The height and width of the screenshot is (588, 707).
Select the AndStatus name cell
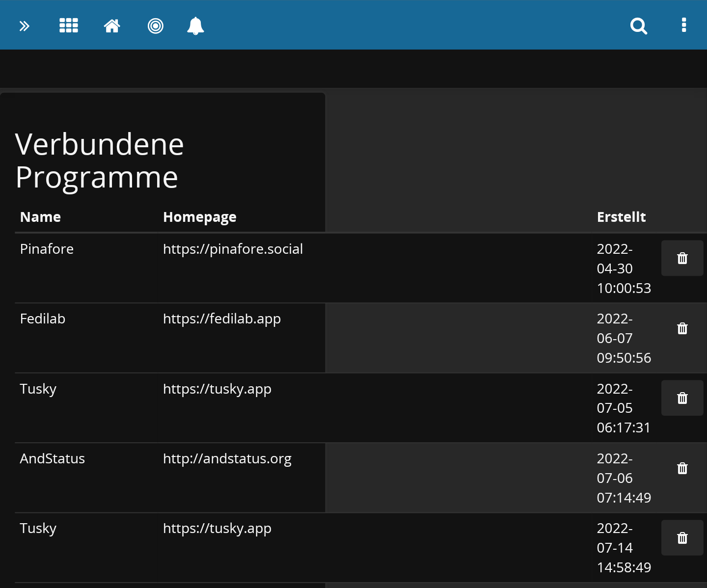click(x=53, y=458)
